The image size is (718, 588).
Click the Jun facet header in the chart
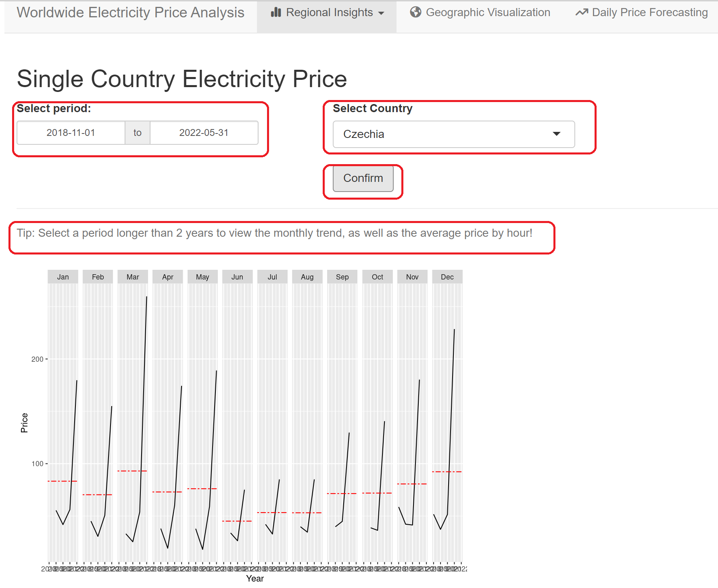[x=237, y=277]
